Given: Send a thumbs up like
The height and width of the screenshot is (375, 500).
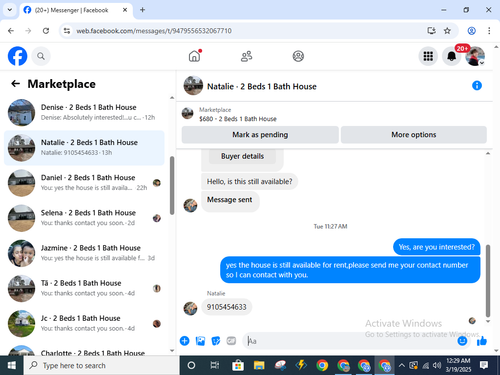Looking at the screenshot, I should 482,341.
